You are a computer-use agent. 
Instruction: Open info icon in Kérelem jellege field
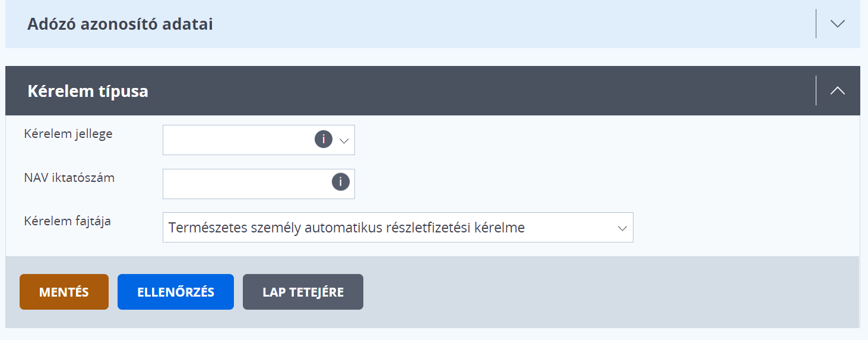[x=323, y=140]
